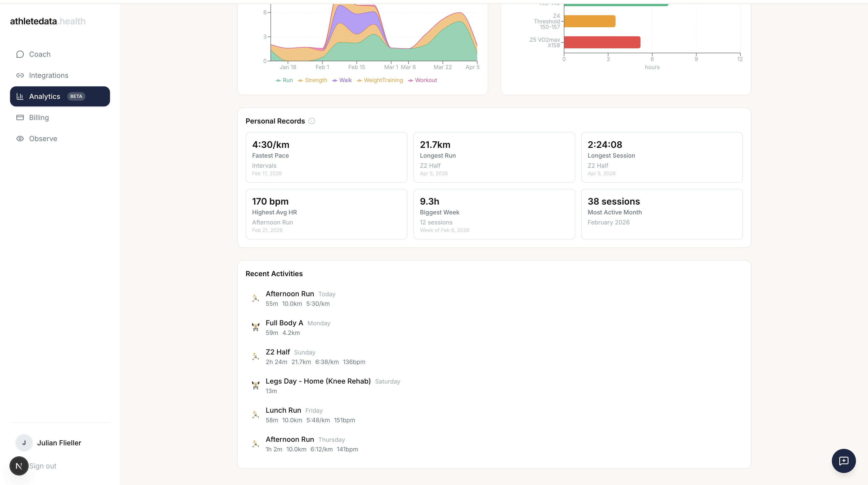Click the Next.js N dev badge
The width and height of the screenshot is (868, 485).
19,466
